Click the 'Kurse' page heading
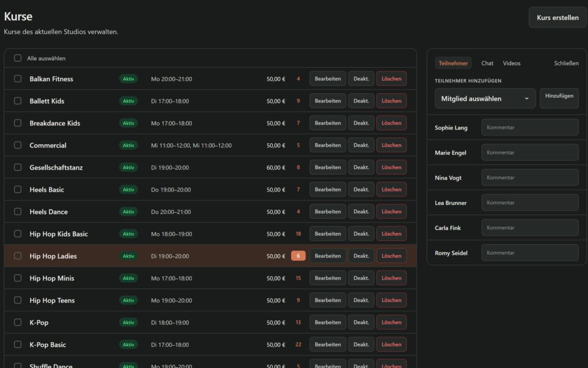Viewport: 588px width, 368px height. tap(18, 16)
